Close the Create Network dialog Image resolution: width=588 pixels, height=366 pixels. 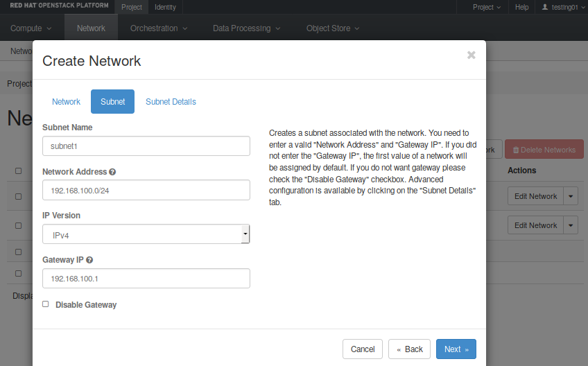[472, 55]
